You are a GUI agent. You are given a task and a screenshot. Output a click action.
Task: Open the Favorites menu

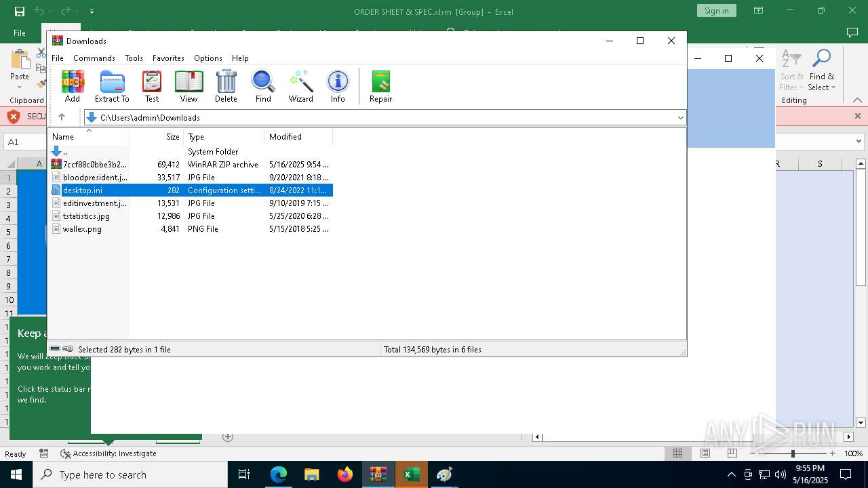[168, 58]
